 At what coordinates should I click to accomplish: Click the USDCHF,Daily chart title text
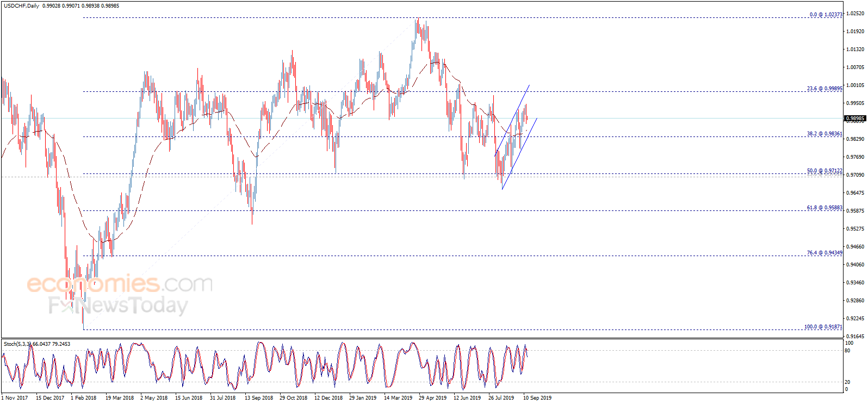21,6
